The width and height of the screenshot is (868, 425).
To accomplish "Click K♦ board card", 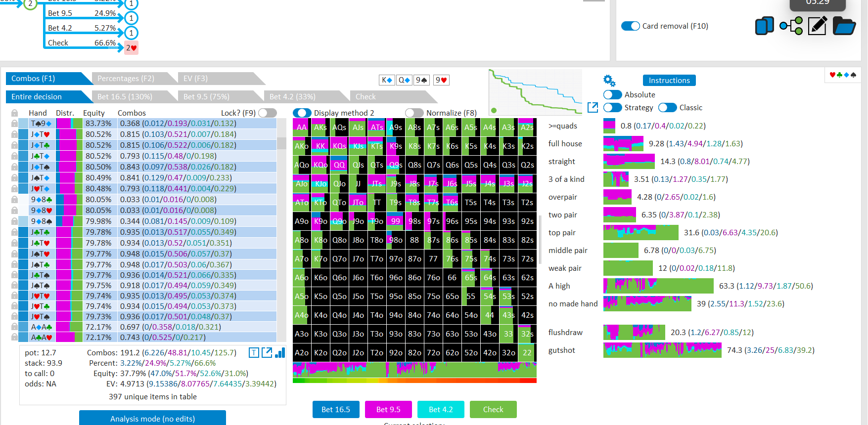I will [x=387, y=80].
